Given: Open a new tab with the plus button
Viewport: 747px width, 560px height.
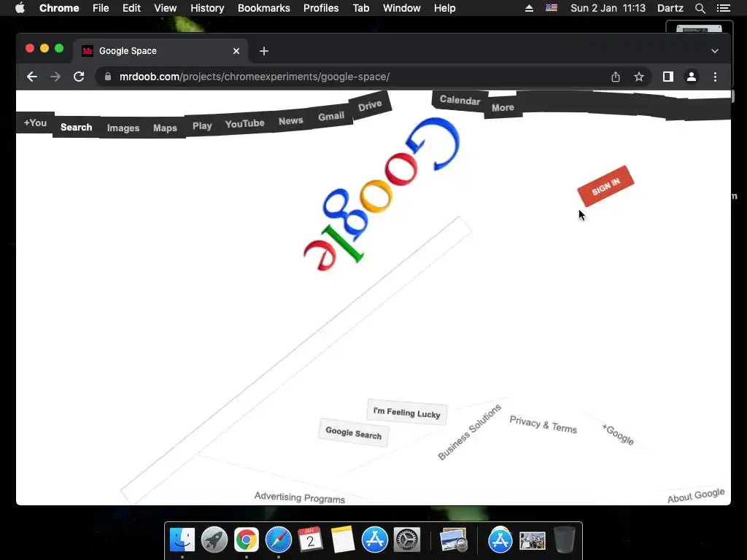Looking at the screenshot, I should pos(264,51).
